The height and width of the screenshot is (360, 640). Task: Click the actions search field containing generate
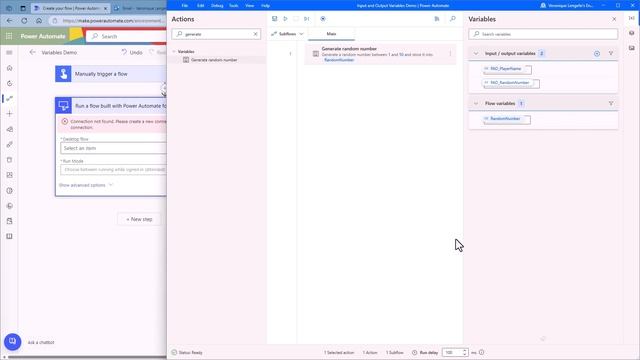point(216,34)
